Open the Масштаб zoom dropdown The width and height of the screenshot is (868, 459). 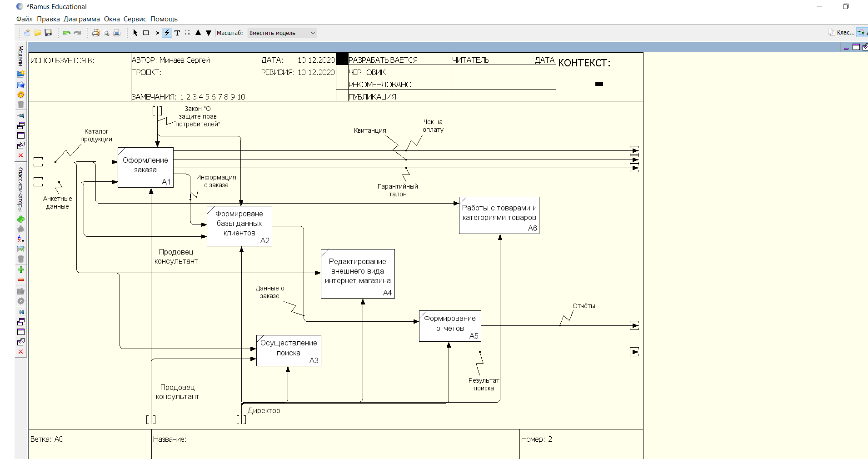282,33
